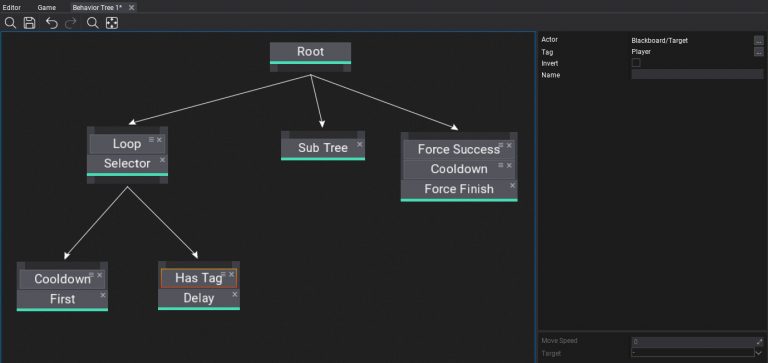Close the Behavior Tree 1 tab
The width and height of the screenshot is (768, 363).
click(131, 7)
